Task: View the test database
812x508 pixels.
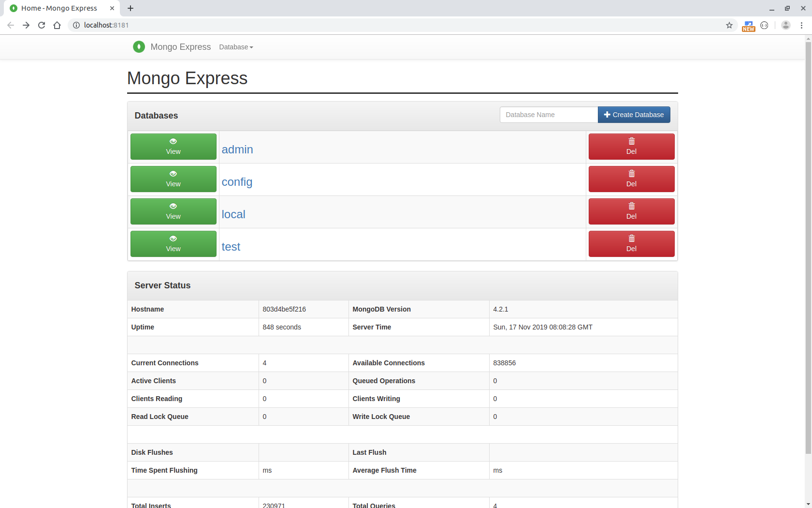Action: [173, 244]
